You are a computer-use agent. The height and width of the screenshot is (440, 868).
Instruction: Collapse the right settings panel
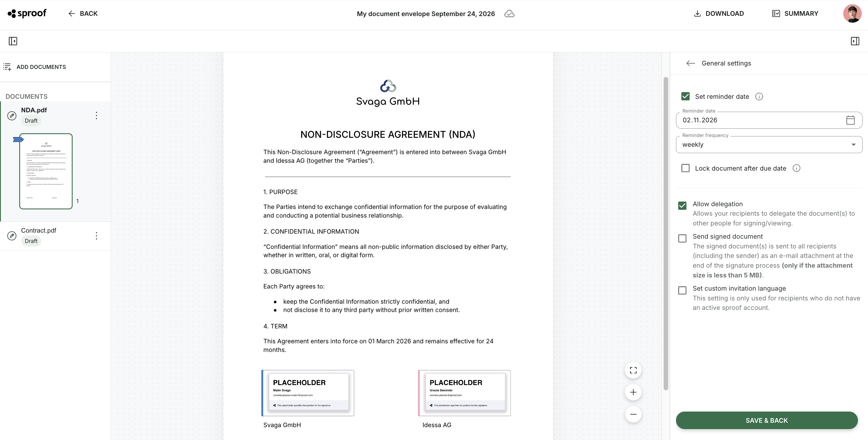pos(855,41)
